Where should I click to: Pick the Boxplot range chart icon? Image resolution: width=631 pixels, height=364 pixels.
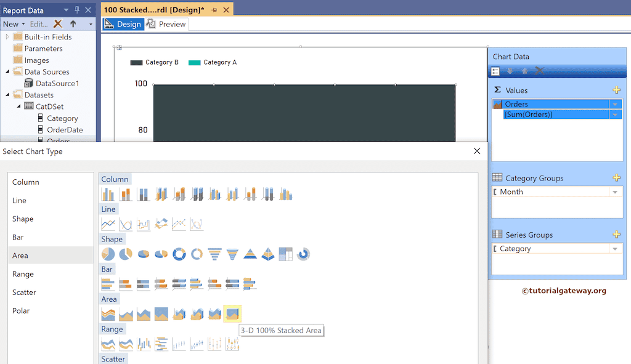[232, 344]
